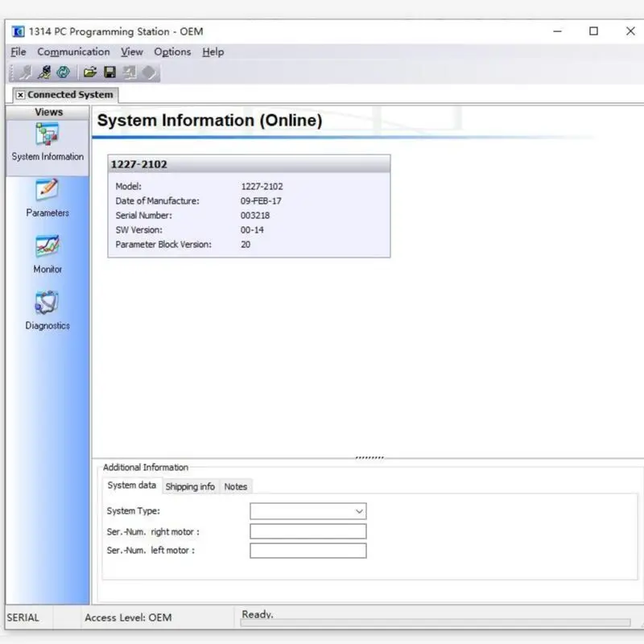Image resolution: width=644 pixels, height=644 pixels.
Task: Click the grayed-out diamond toolbar icon
Action: (x=149, y=72)
